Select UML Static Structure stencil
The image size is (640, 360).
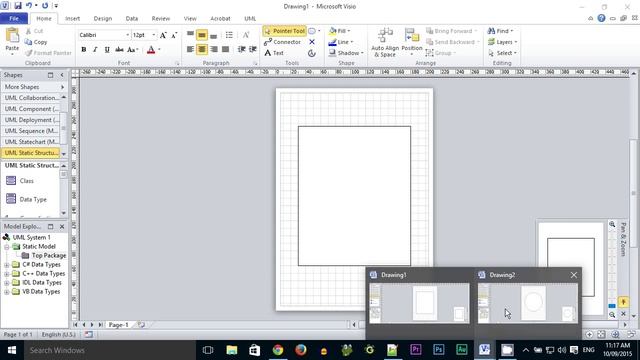pos(31,153)
